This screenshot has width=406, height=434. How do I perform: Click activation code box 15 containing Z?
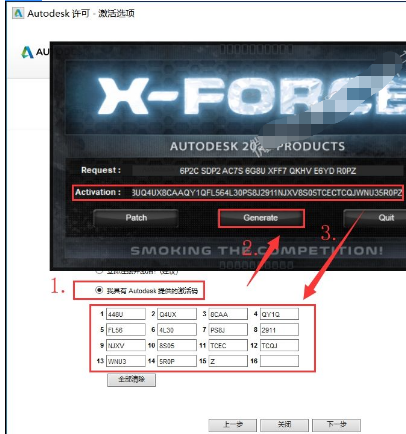[228, 361]
